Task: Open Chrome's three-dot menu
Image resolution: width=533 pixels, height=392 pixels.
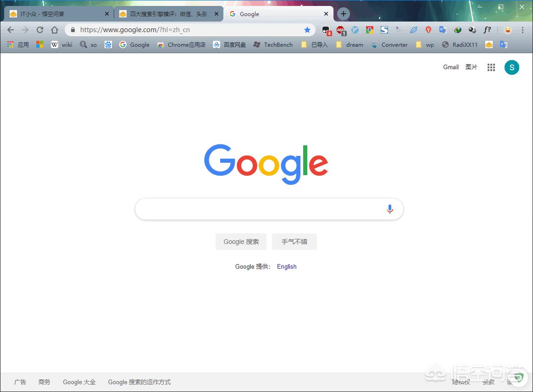Action: coord(522,30)
